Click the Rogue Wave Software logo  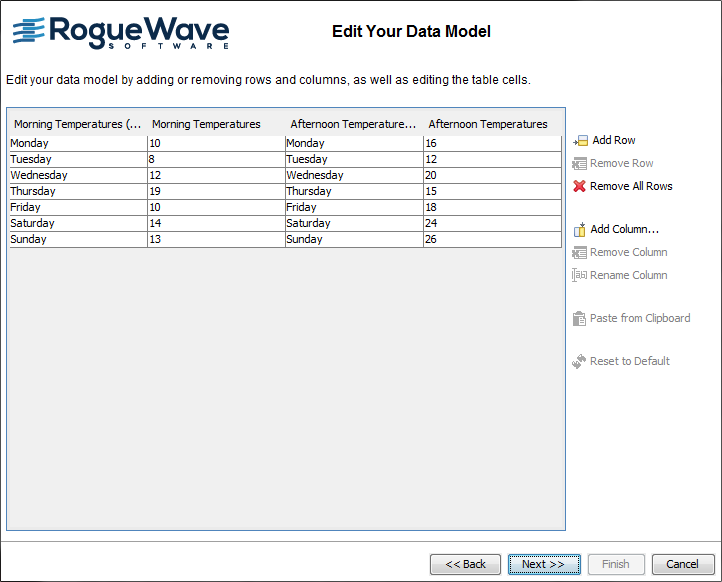[121, 32]
